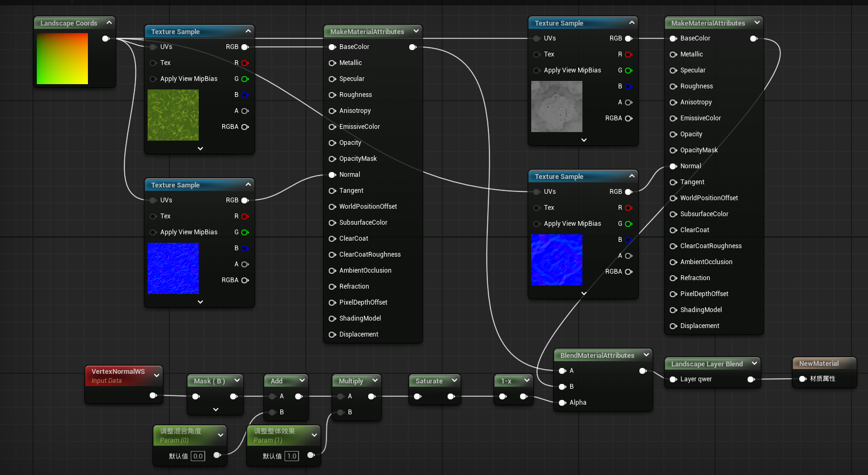The height and width of the screenshot is (475, 868).
Task: Select the BlendMaterialAttributes node title
Action: (597, 355)
